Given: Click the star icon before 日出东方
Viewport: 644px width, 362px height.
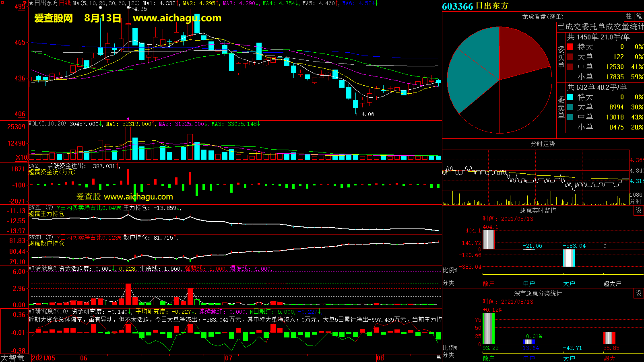Looking at the screenshot, I should point(31,3).
